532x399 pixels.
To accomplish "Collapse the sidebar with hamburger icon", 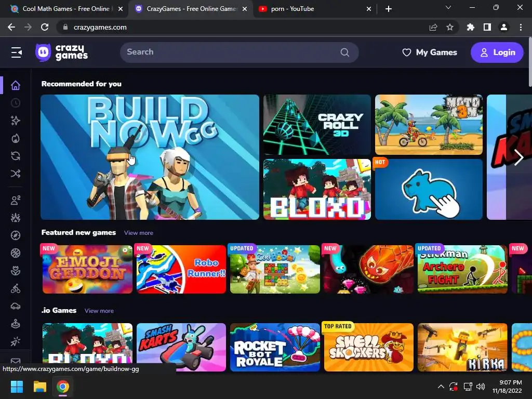I will tap(16, 52).
